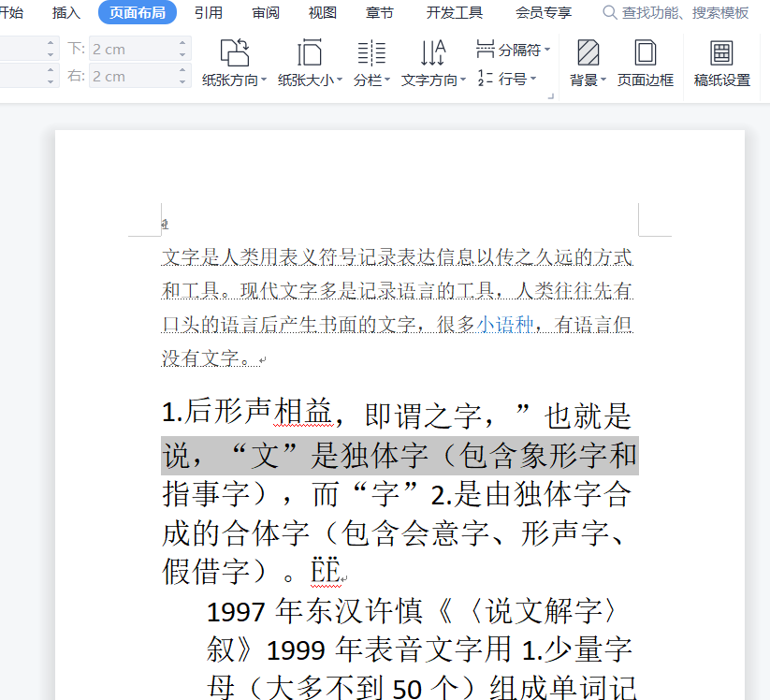The image size is (770, 700).
Task: Switch to the 视图 tab
Action: tap(323, 13)
